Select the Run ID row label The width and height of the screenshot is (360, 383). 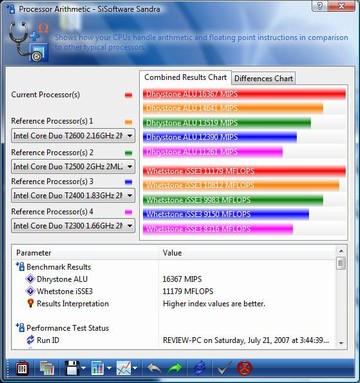[x=48, y=340]
